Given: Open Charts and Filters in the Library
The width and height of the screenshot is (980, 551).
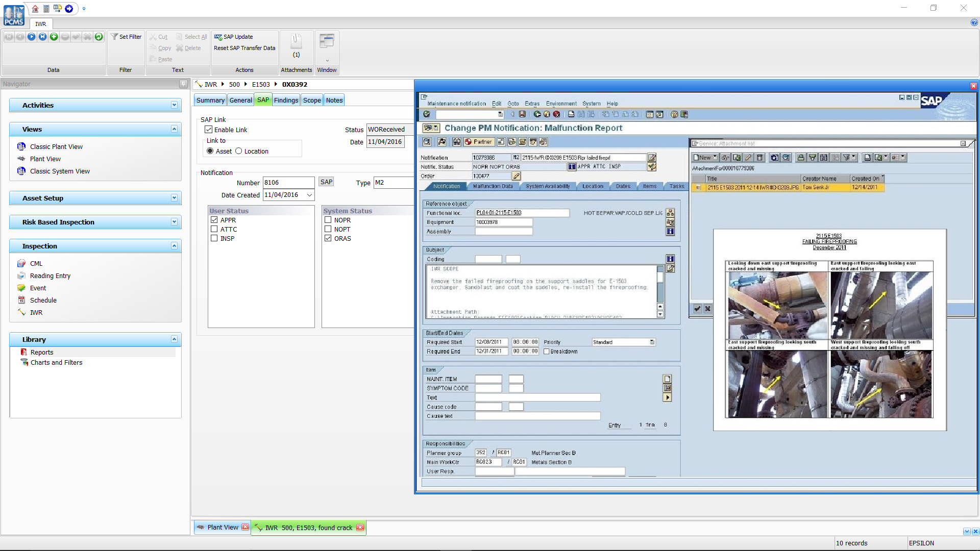Looking at the screenshot, I should (56, 362).
